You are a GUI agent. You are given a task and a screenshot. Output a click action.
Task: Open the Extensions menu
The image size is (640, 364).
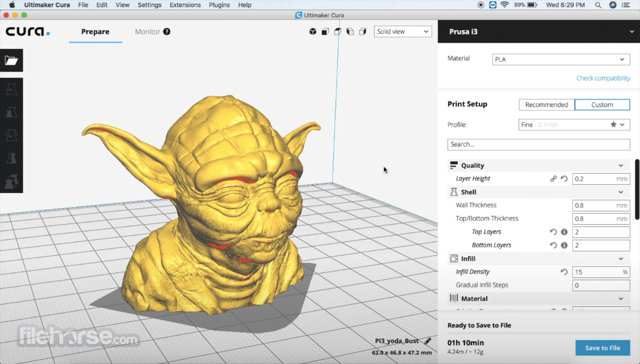(x=185, y=5)
